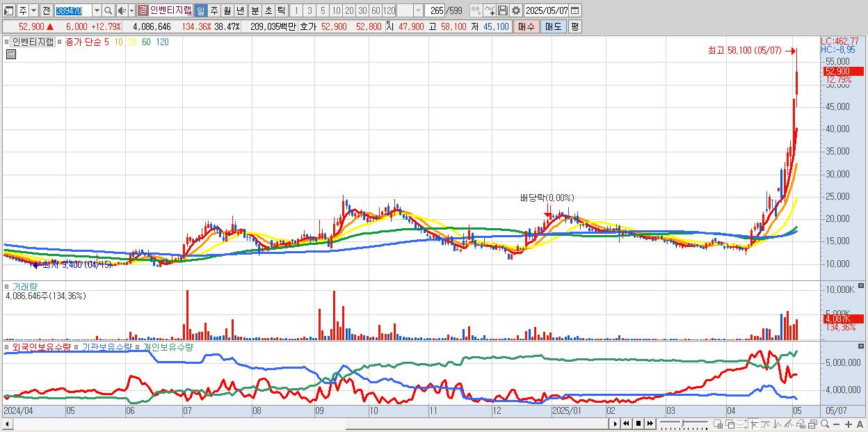Click the 평 button beside 매도
Image resolution: width=868 pixels, height=432 pixels.
coord(574,26)
